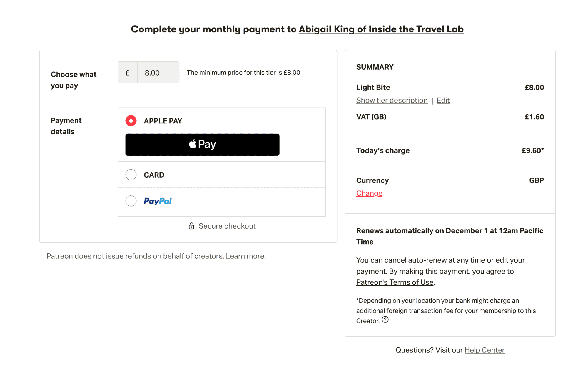
Task: Click the Secure checkout lock icon
Action: click(191, 226)
